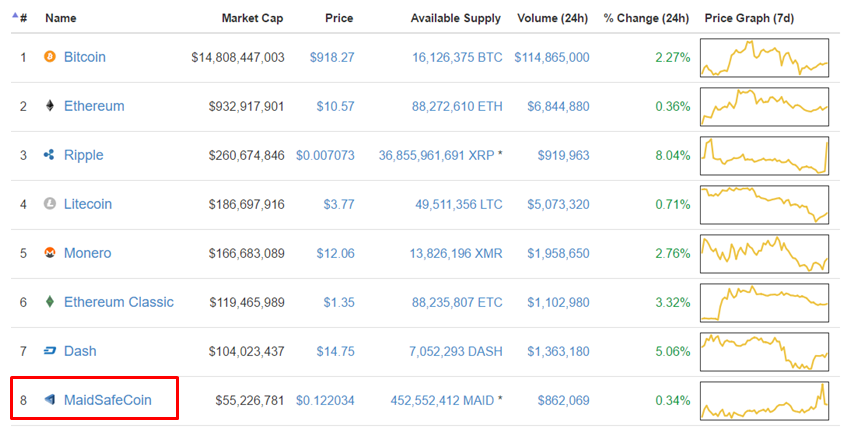Sort by Volume (24h) header

tap(552, 18)
